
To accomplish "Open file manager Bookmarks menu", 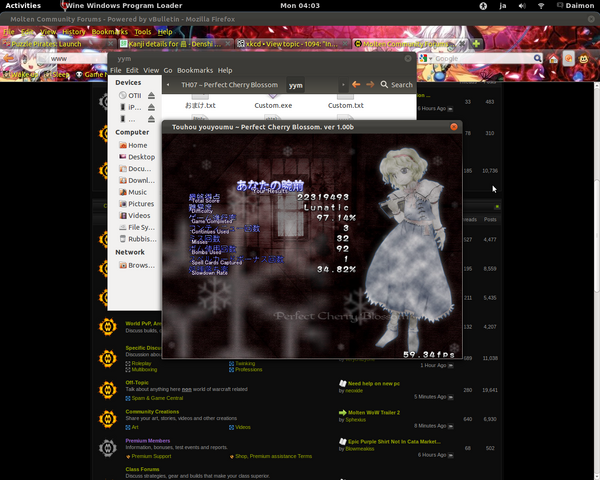I will click(195, 70).
